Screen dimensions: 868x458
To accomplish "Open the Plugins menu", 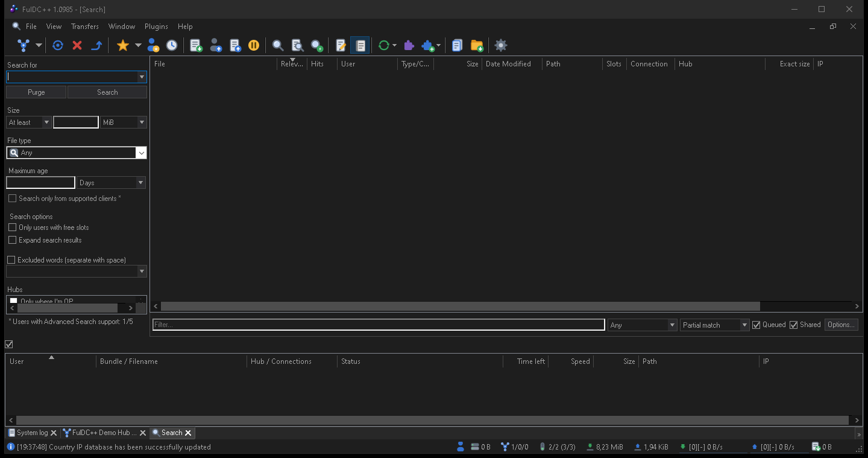I will click(x=156, y=27).
